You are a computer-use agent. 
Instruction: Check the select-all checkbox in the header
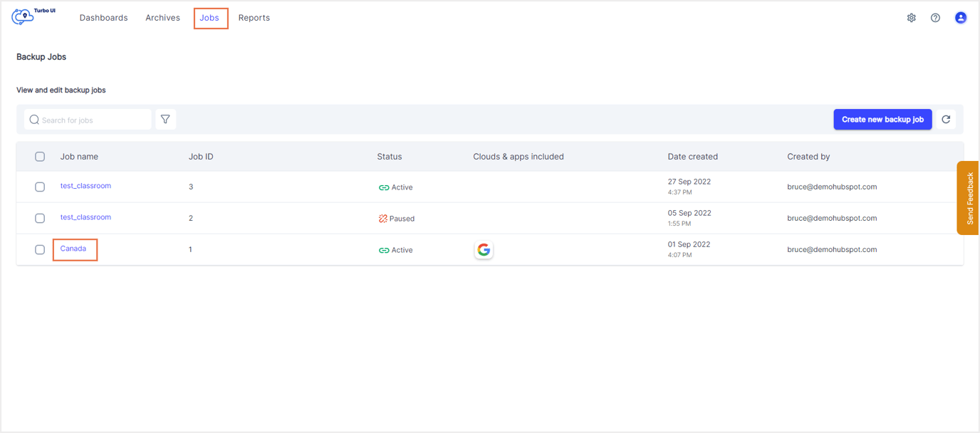pos(40,156)
